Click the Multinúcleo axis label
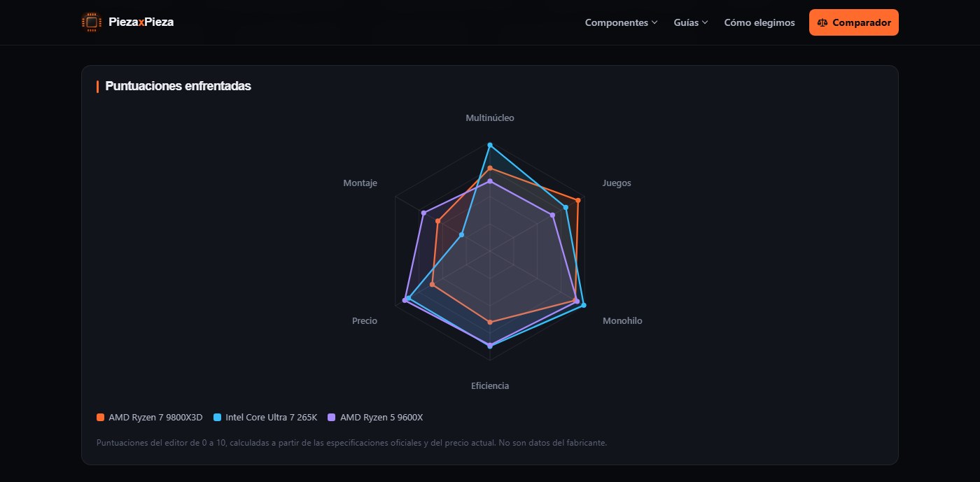The image size is (980, 482). [x=490, y=118]
